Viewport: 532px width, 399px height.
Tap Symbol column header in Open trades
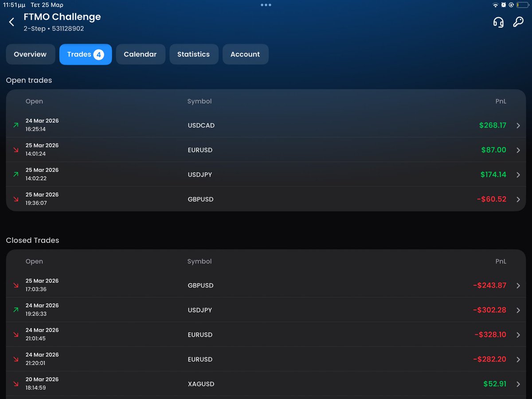tap(199, 102)
